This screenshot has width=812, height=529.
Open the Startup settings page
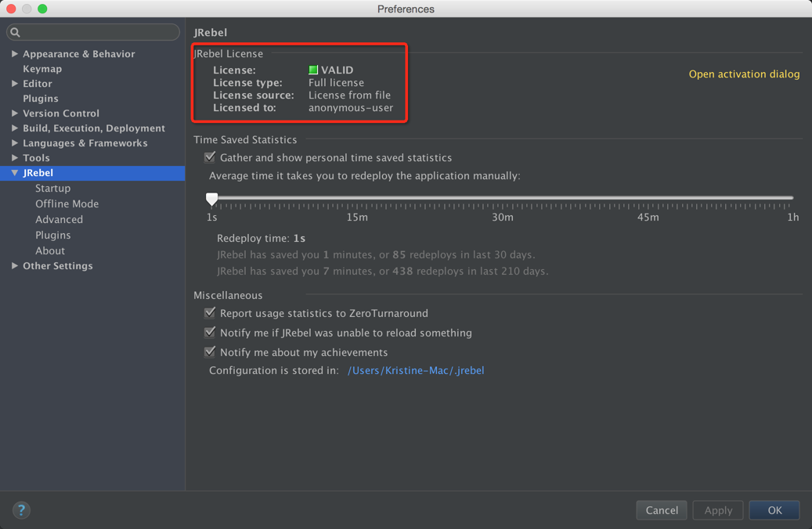52,189
